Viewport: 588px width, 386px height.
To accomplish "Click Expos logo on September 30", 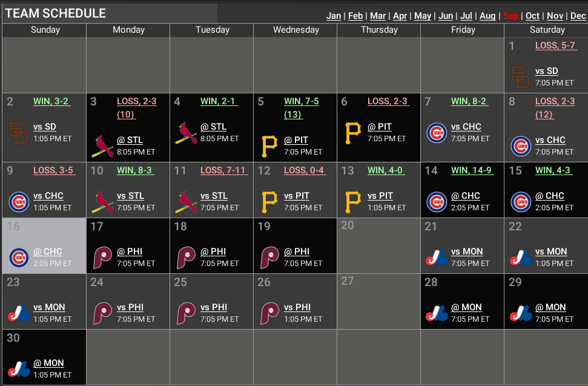I will [19, 369].
